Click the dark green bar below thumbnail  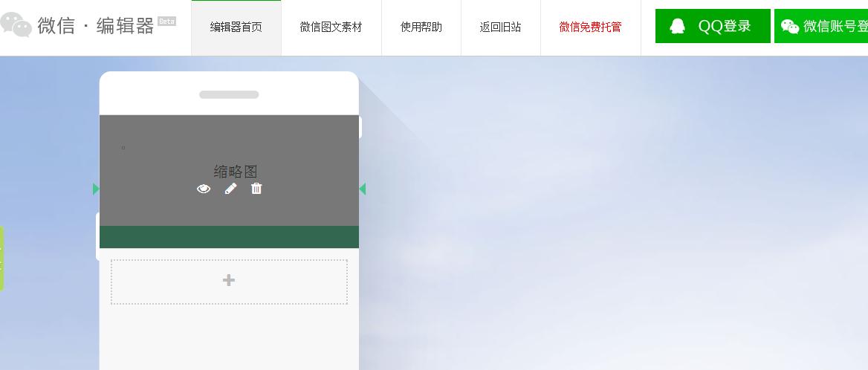pos(229,237)
